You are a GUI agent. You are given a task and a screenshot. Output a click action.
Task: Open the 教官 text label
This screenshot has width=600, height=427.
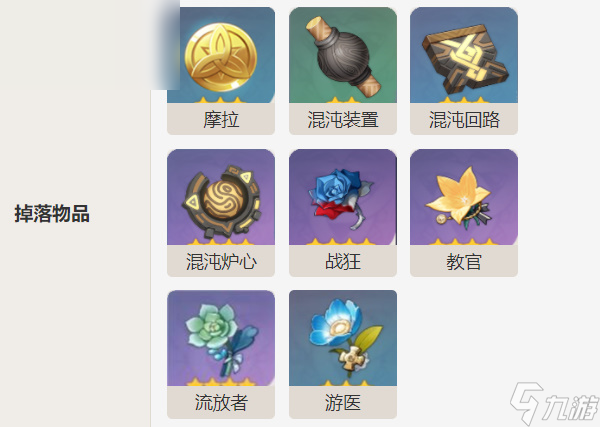464,262
